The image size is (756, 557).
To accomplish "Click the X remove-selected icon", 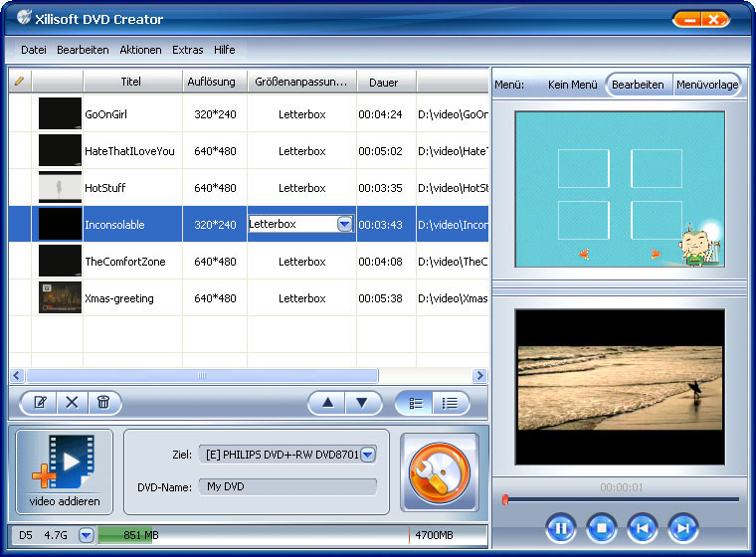I will 72,402.
